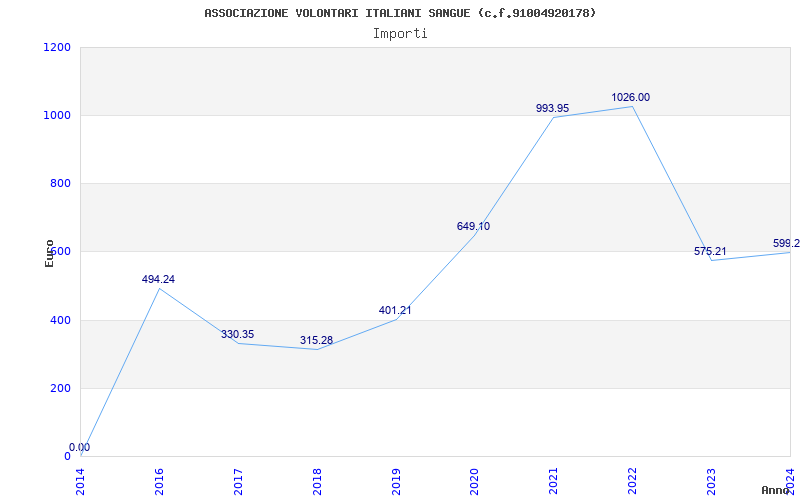
Task: Click the 1200 y-axis value
Action: pos(58,47)
